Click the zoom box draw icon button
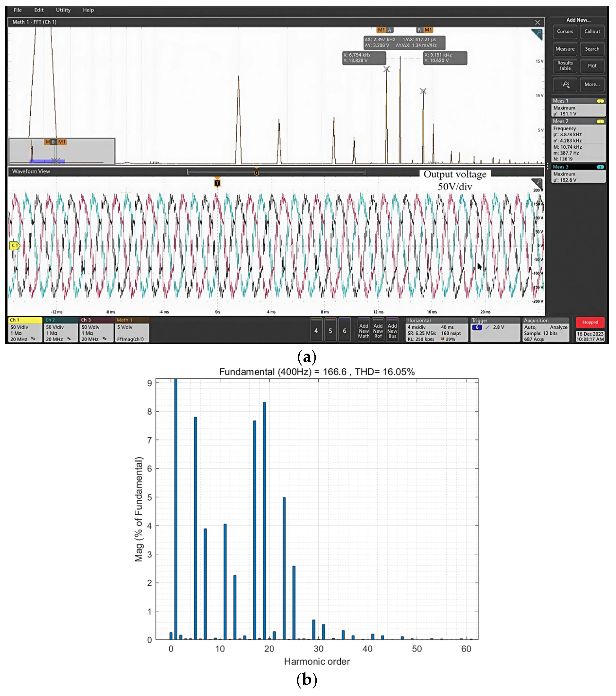Viewport: 616px width, 696px height. click(x=565, y=84)
